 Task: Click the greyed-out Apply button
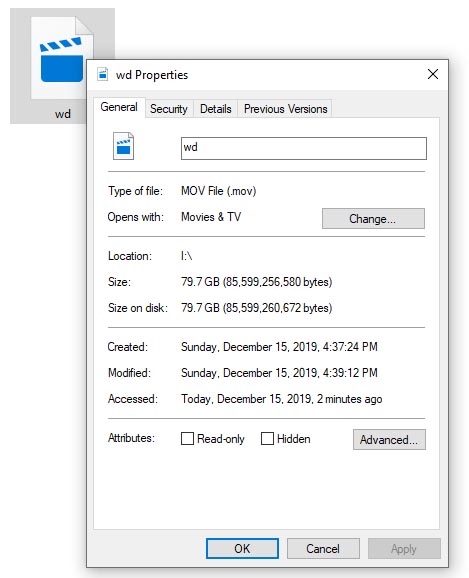pos(404,549)
